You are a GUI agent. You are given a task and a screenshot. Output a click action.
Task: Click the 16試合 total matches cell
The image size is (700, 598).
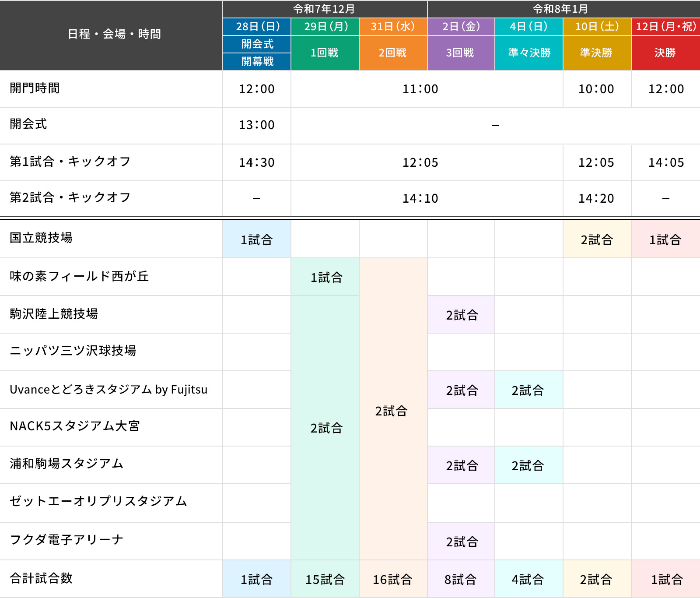393,580
